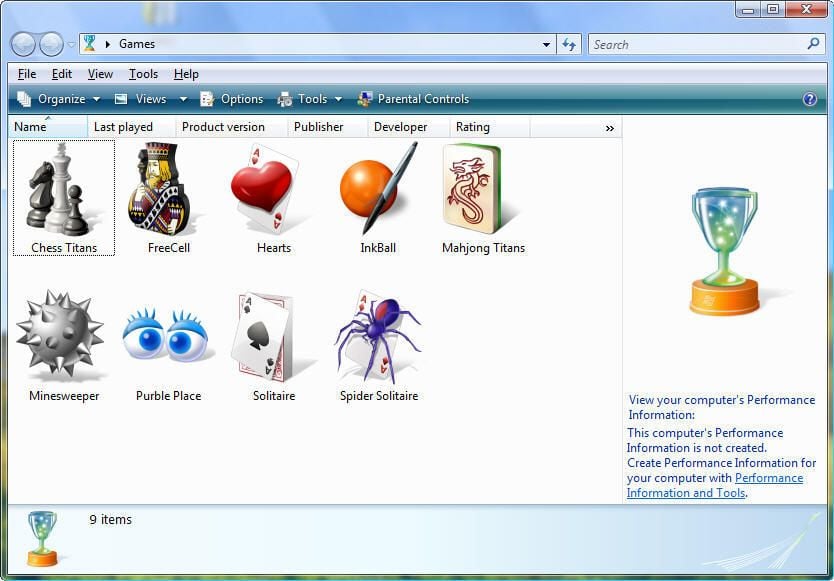834x581 pixels.
Task: Select the Hearts game icon
Action: [x=264, y=188]
